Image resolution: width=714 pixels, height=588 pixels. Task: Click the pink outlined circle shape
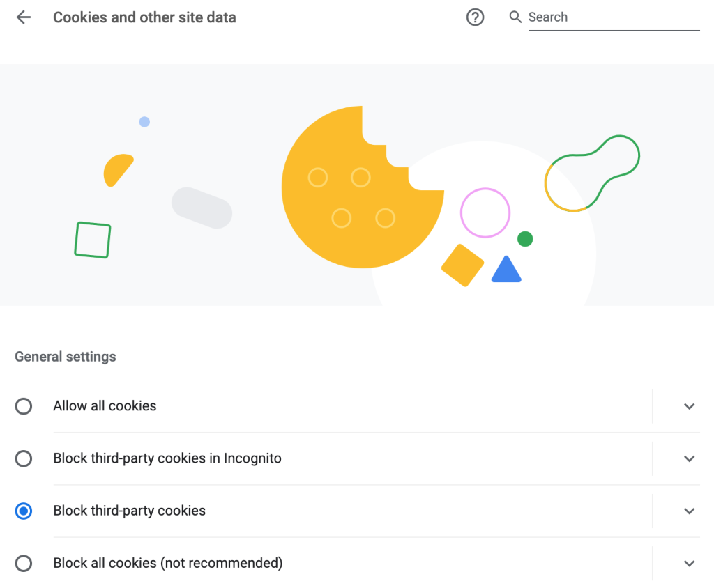[485, 212]
